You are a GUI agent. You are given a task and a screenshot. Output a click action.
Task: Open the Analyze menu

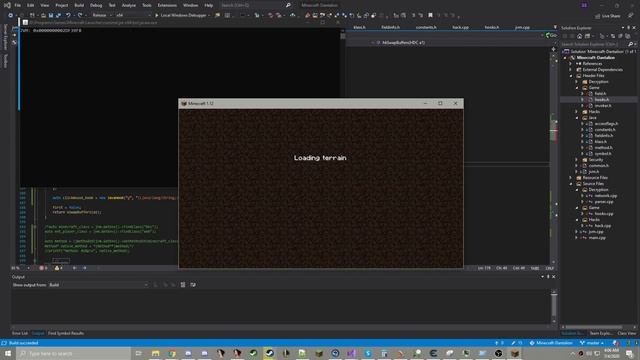point(129,5)
